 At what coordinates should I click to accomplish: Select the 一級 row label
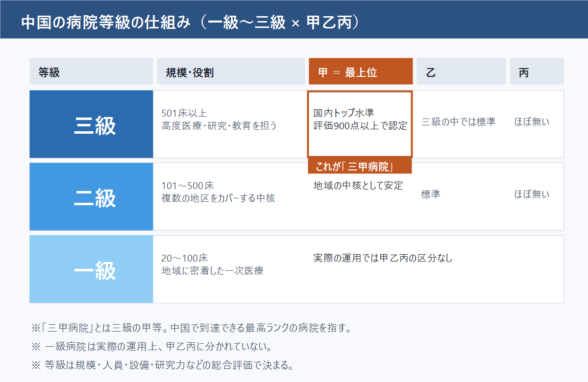click(x=91, y=269)
